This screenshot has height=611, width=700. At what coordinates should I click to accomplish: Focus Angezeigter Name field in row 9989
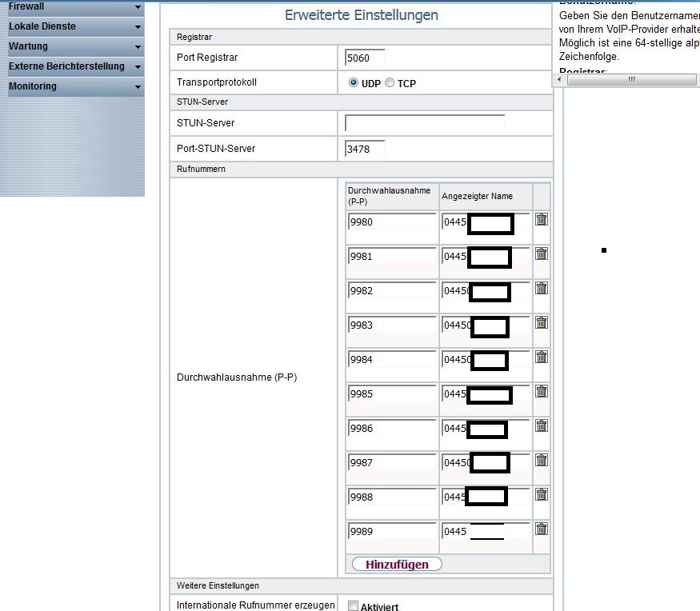coord(486,531)
